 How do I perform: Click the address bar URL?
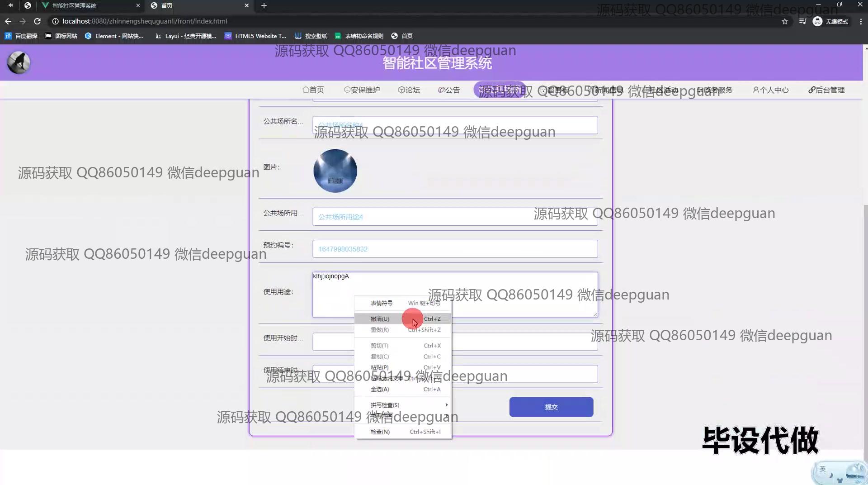145,21
